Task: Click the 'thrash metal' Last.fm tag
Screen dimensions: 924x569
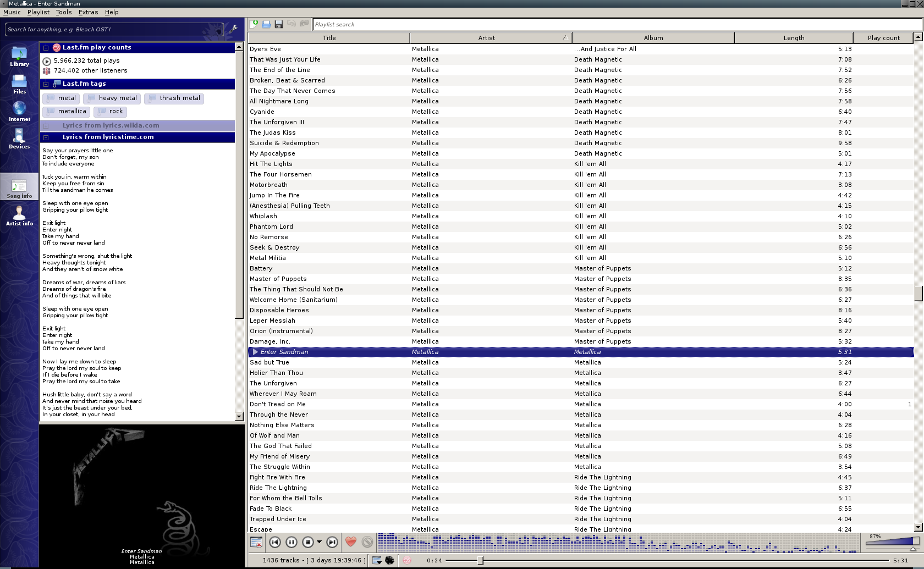Action: point(174,98)
